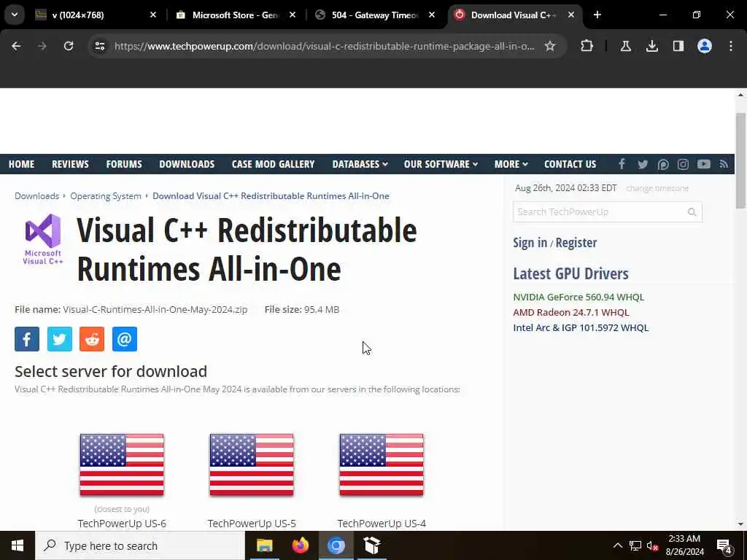747x560 pixels.
Task: Select the TechPowerUp US-6 server flag
Action: click(122, 464)
